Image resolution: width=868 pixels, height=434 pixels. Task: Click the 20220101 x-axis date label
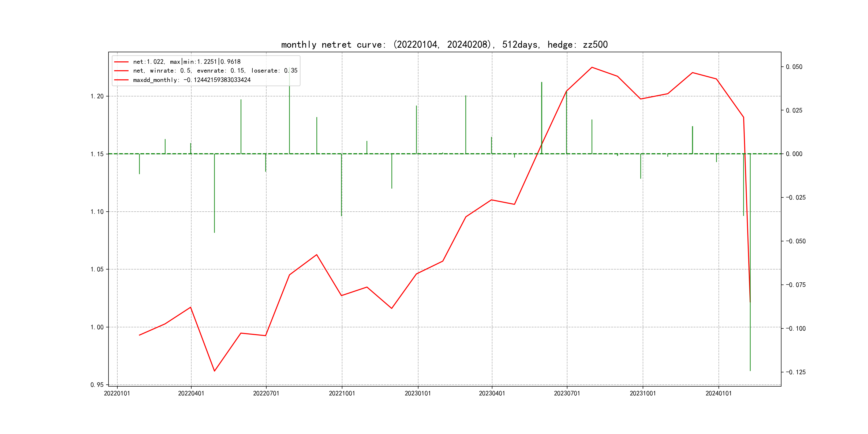click(117, 394)
